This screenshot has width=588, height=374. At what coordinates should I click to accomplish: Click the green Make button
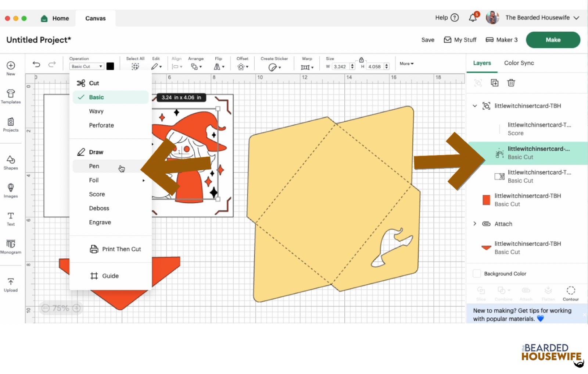click(553, 40)
